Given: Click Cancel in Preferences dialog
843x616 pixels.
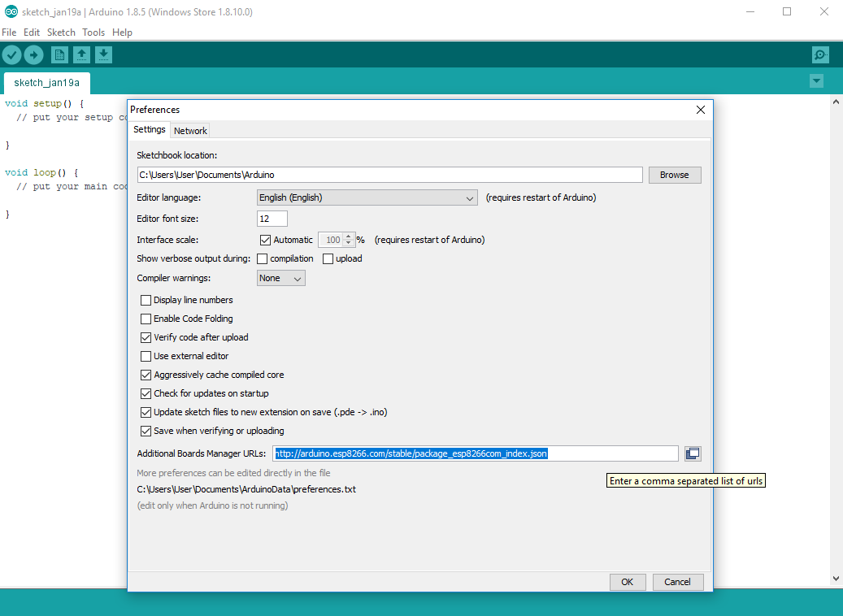Looking at the screenshot, I should pyautogui.click(x=677, y=582).
